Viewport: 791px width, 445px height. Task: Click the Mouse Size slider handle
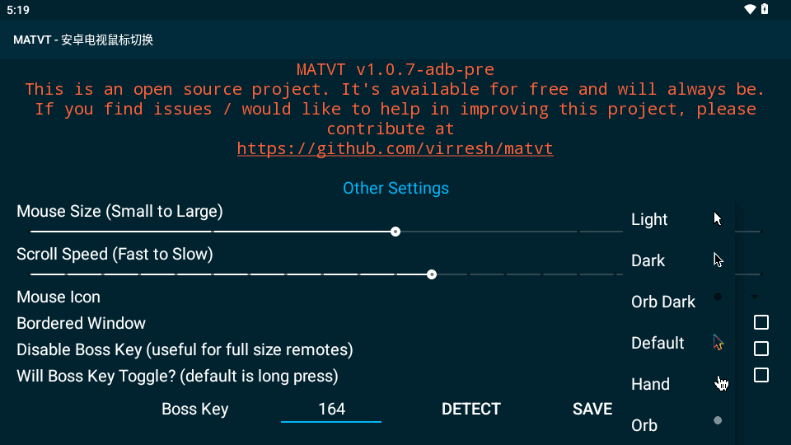(x=396, y=231)
